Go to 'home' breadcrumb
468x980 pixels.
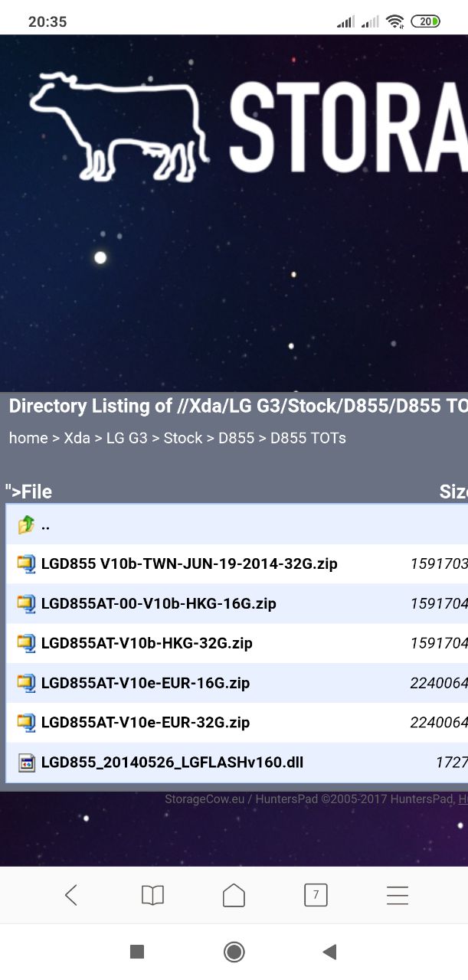(x=28, y=438)
